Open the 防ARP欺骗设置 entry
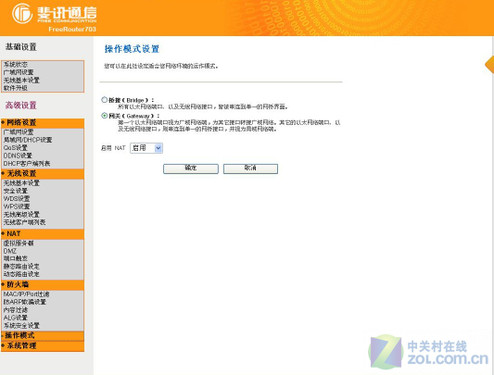Image resolution: width=494 pixels, height=375 pixels. click(25, 302)
